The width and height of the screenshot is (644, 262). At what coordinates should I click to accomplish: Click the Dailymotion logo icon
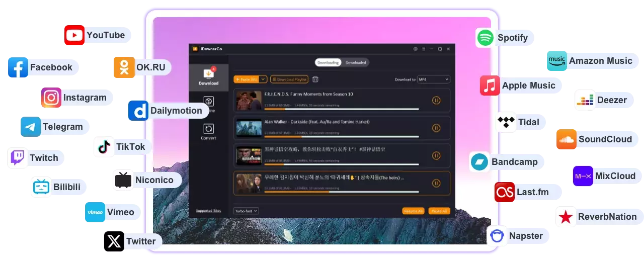[x=138, y=111]
